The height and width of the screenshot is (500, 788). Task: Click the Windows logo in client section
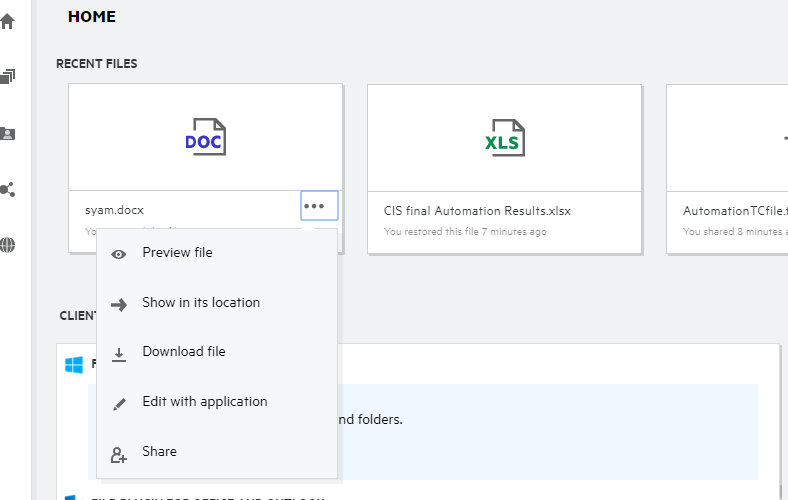(74, 365)
